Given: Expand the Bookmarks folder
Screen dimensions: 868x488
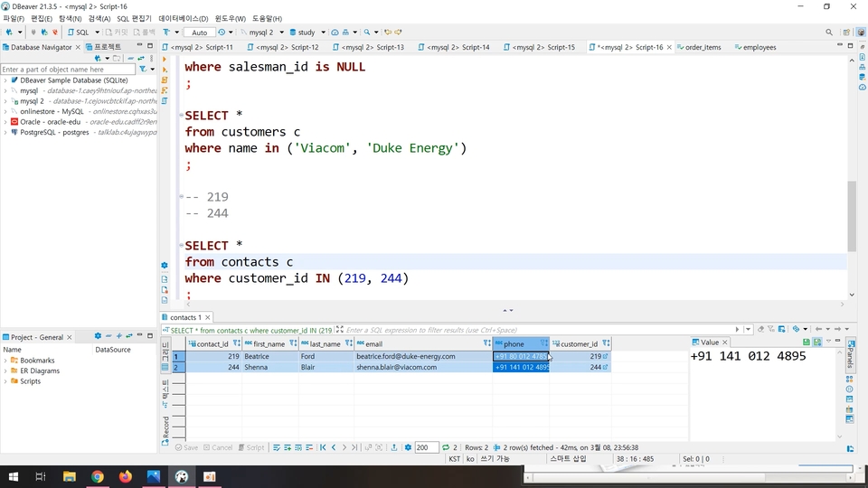Looking at the screenshot, I should [5, 361].
